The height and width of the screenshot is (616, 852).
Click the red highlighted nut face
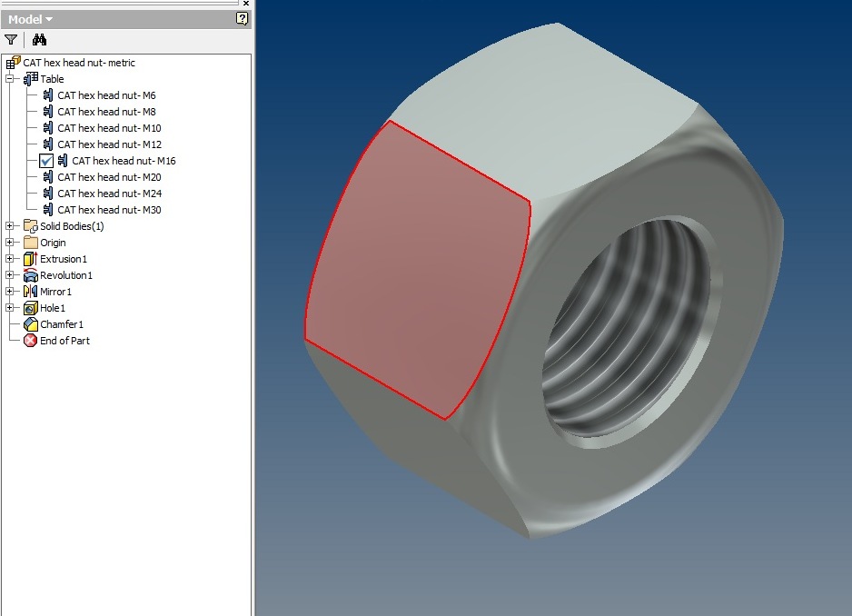point(416,272)
